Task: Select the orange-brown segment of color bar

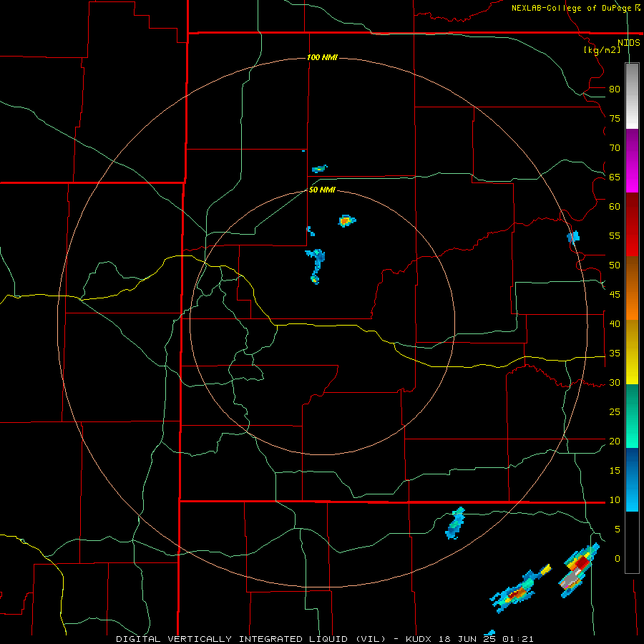Action: tap(632, 288)
